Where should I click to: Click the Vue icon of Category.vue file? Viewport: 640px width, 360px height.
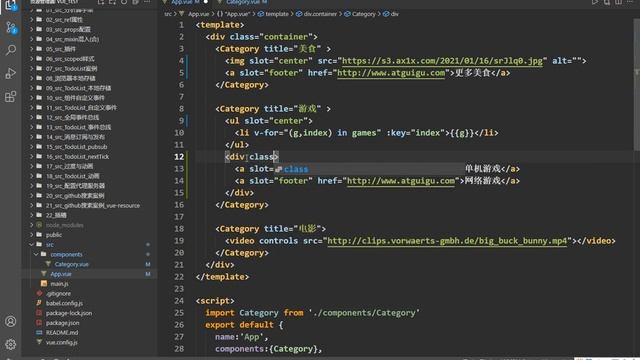[48, 264]
